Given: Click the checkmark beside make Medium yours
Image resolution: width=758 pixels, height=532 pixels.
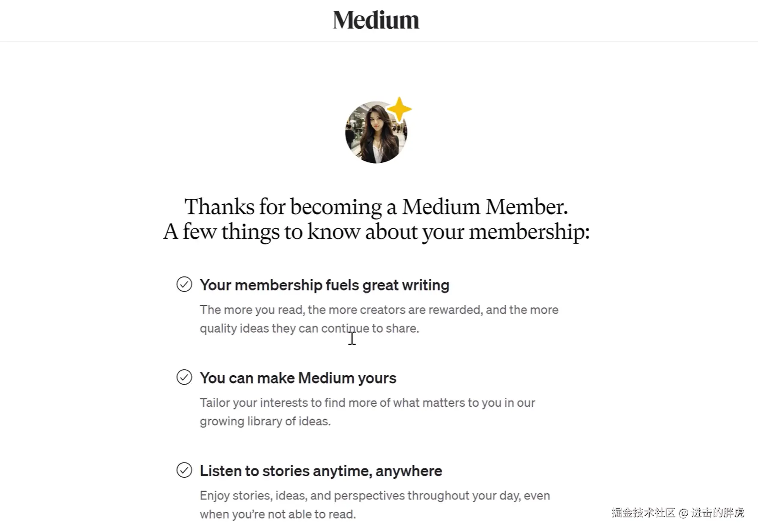Looking at the screenshot, I should click(x=184, y=377).
